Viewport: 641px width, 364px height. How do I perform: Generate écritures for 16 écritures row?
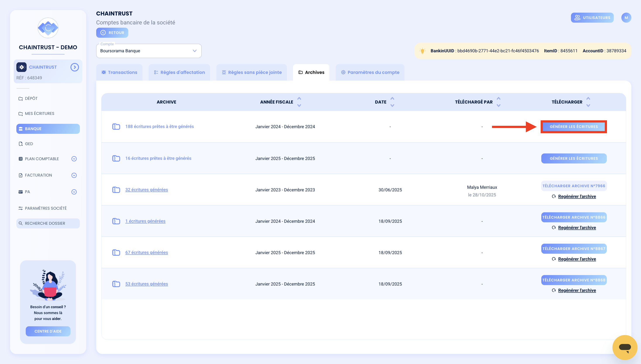(574, 158)
